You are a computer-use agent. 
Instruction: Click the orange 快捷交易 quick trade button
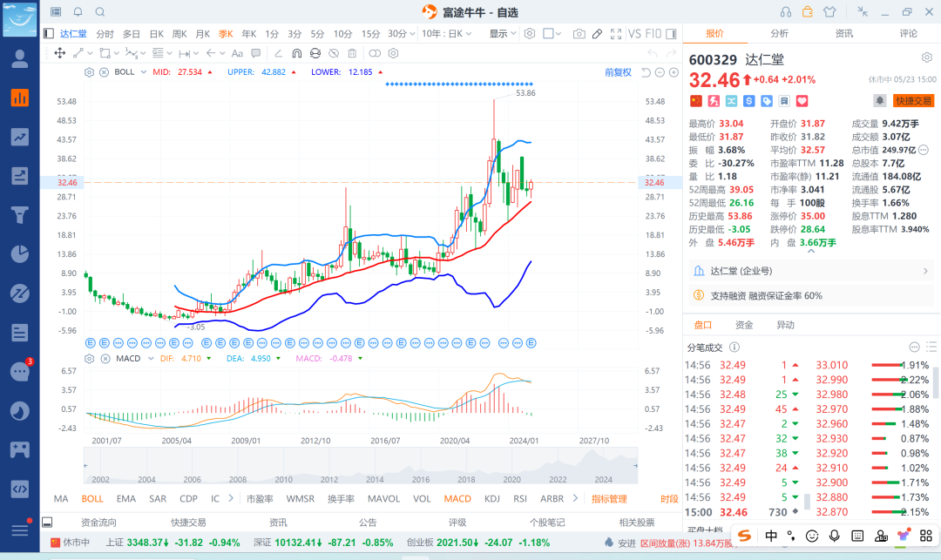pyautogui.click(x=913, y=101)
